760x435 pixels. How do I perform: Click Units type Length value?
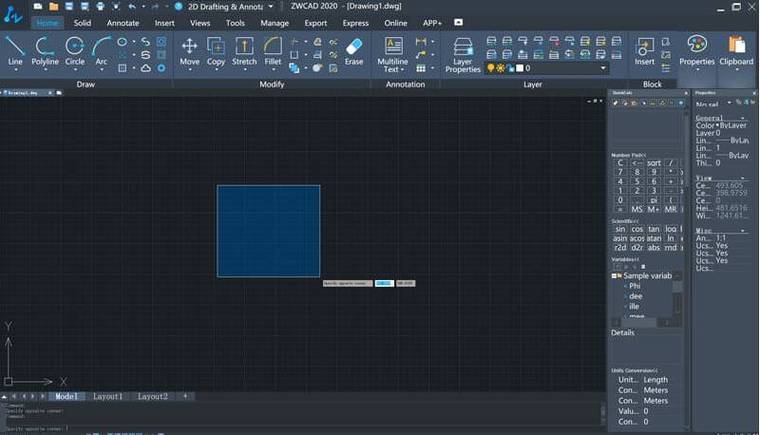click(656, 380)
